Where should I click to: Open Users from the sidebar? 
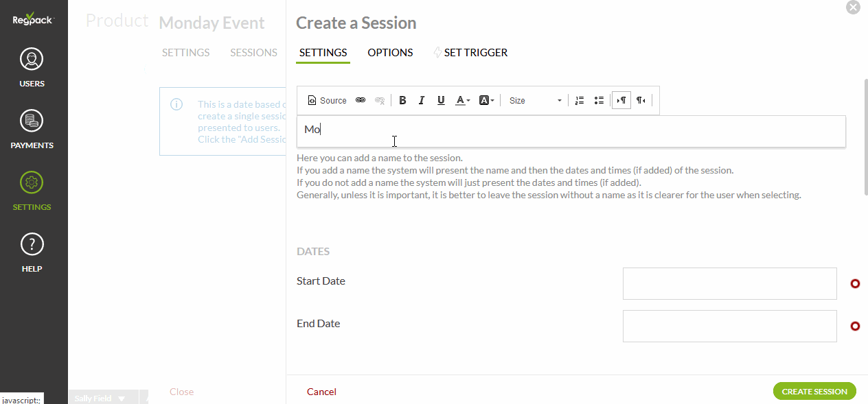coord(32,68)
